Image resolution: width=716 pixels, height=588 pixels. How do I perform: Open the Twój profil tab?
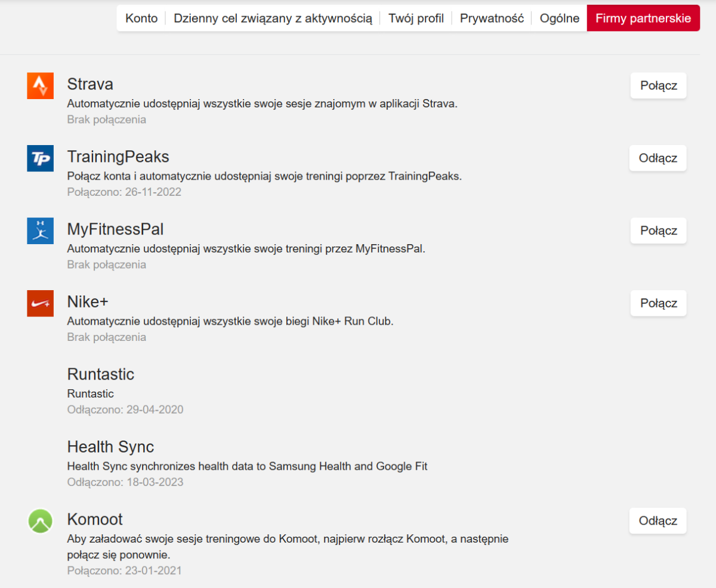click(416, 19)
